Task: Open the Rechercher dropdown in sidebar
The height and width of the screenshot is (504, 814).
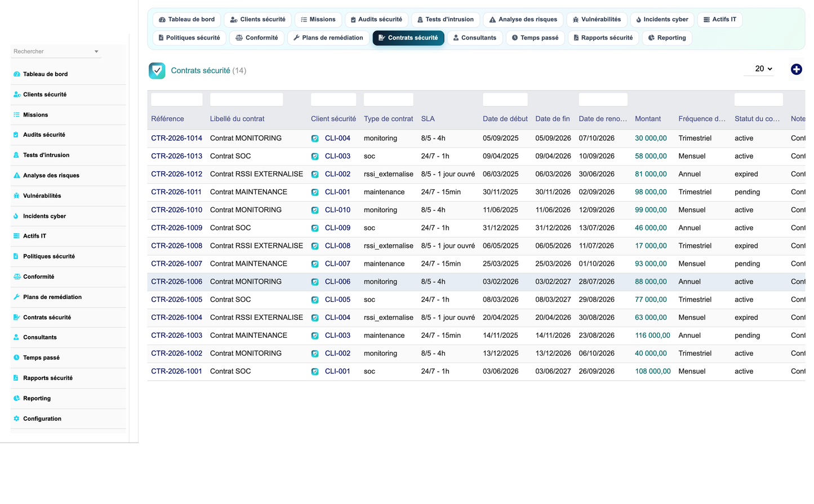Action: [x=56, y=51]
